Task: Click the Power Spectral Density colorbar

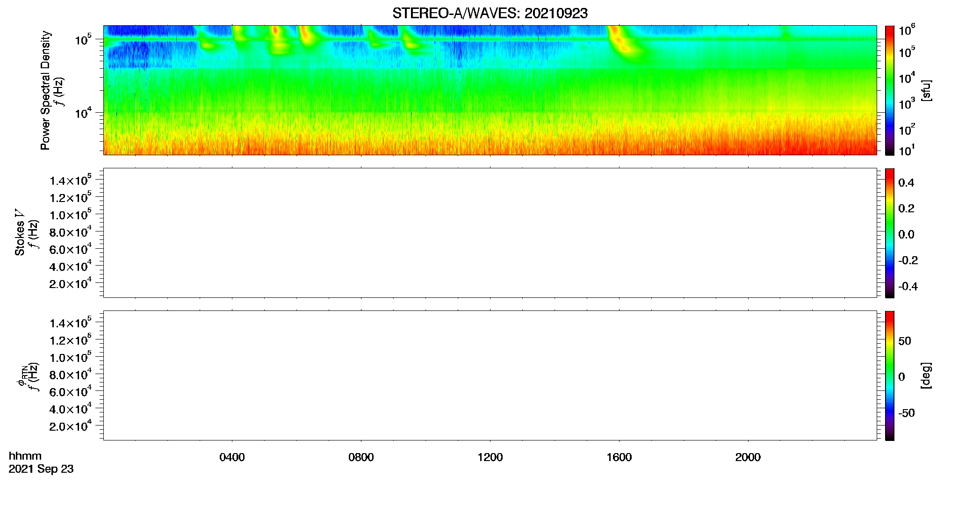Action: pyautogui.click(x=889, y=90)
